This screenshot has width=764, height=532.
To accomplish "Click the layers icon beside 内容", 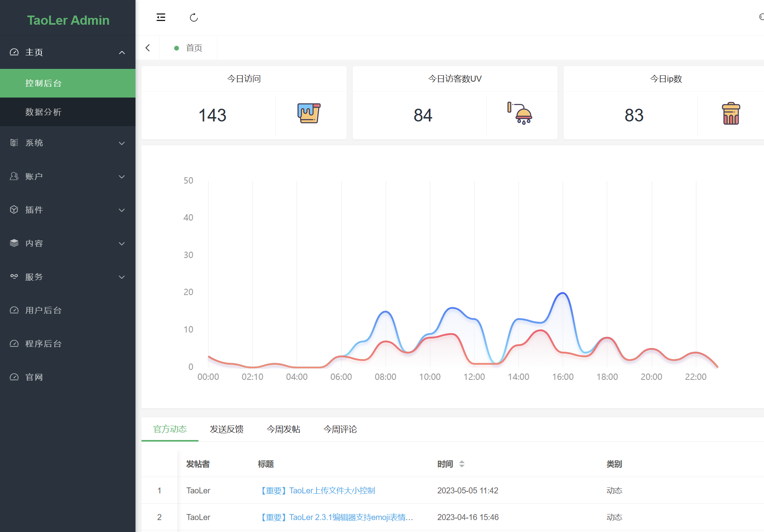I will [14, 243].
